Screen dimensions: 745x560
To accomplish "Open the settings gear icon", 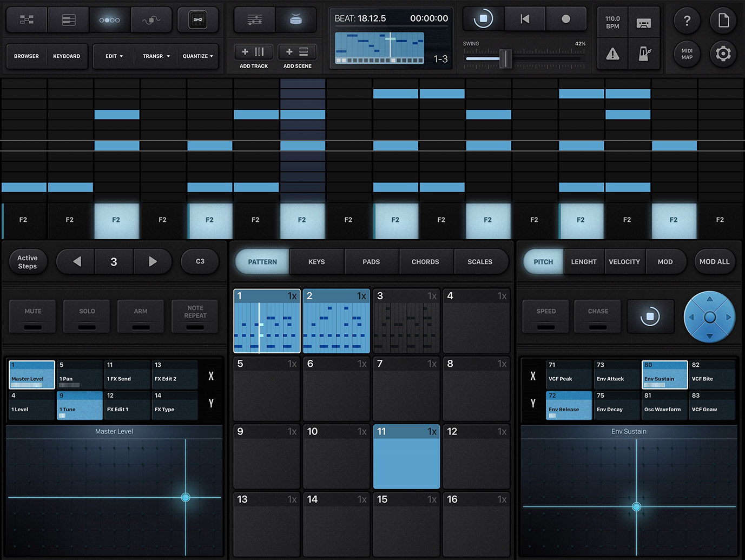I will click(723, 54).
